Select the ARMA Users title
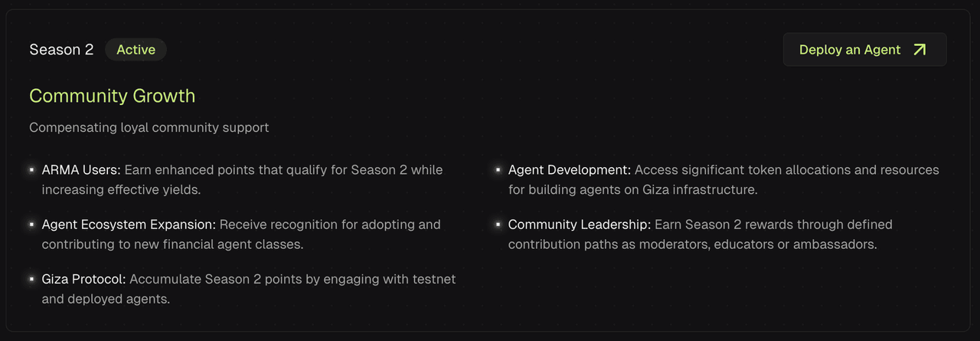This screenshot has height=341, width=980. [x=81, y=169]
